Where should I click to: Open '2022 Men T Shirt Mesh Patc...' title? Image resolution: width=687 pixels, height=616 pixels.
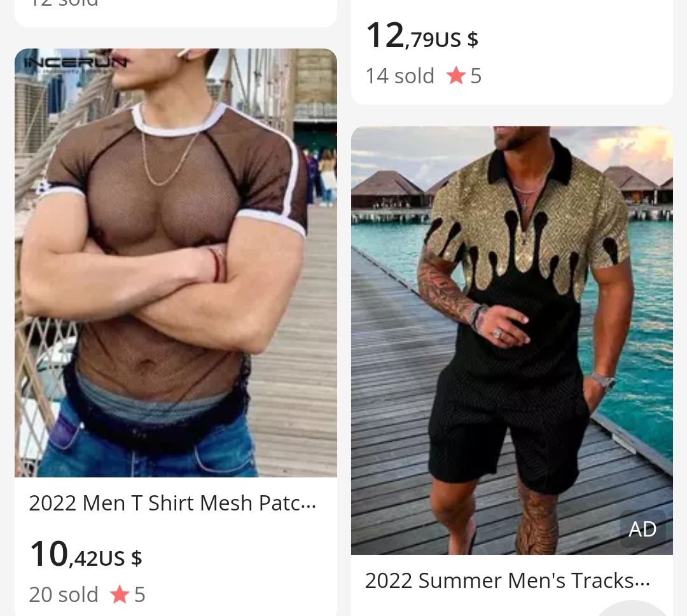[172, 503]
